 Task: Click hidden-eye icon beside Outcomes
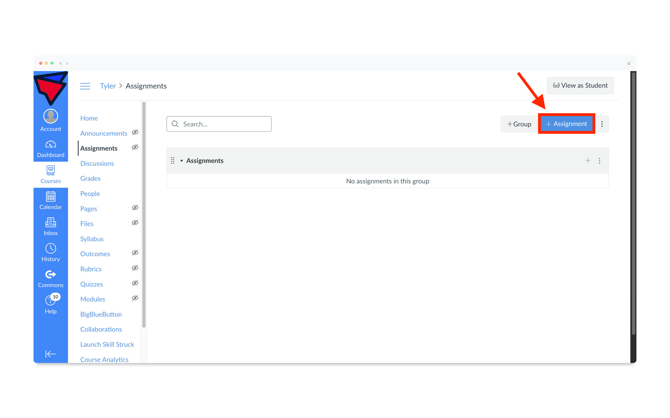coord(135,253)
